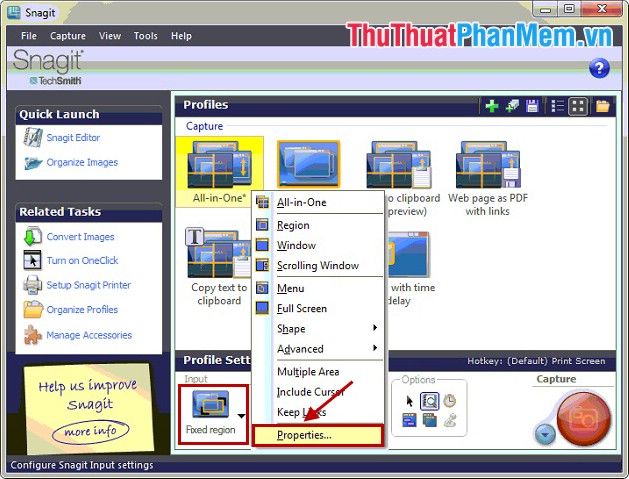Open profiles folder icon in toolbar
629x479 pixels.
pos(603,106)
